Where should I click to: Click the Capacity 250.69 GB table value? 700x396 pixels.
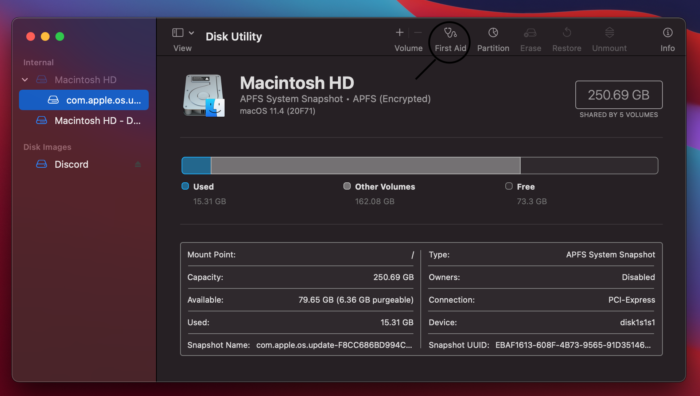393,277
